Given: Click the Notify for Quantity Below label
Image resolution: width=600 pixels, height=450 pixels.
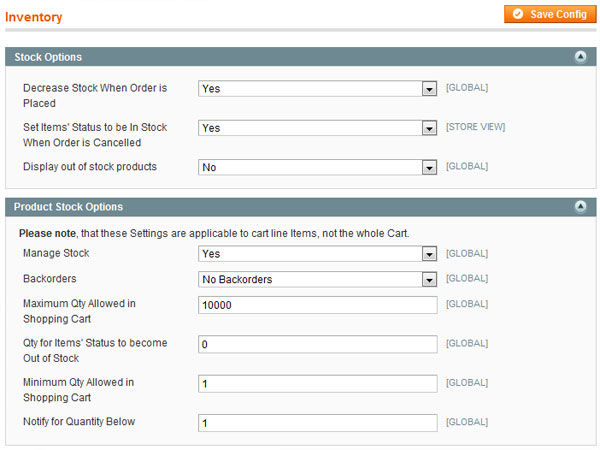Looking at the screenshot, I should pyautogui.click(x=79, y=422).
